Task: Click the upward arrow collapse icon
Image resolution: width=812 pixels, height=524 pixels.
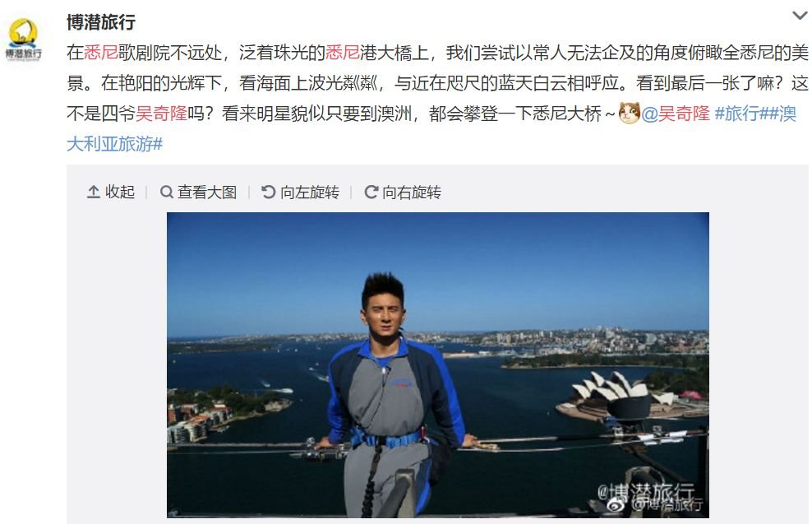Action: (93, 192)
